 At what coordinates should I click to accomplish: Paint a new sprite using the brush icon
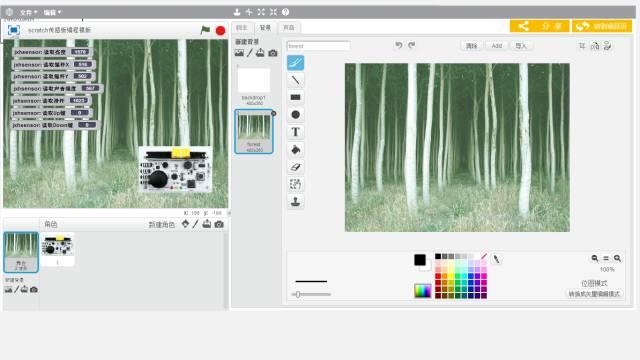[x=196, y=224]
